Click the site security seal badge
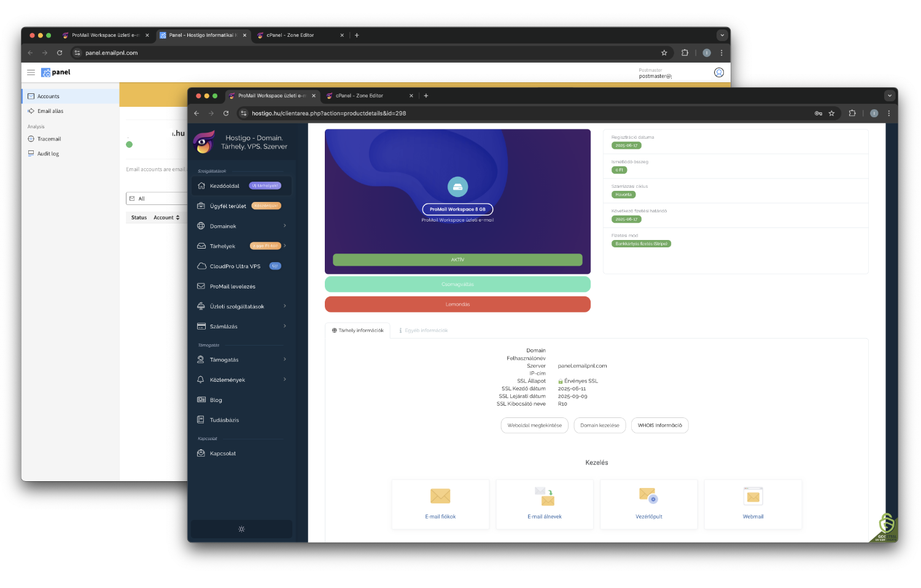Viewport: 921px width, 588px height. point(885,528)
